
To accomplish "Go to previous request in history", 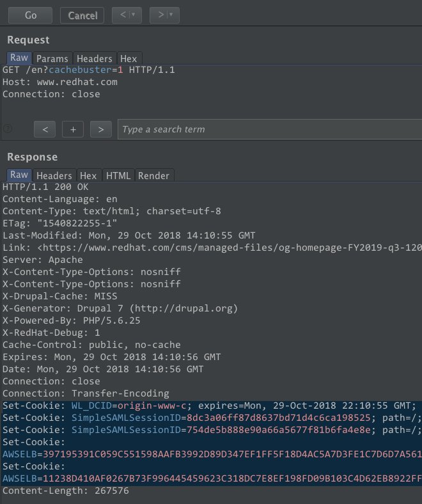I will click(x=123, y=15).
